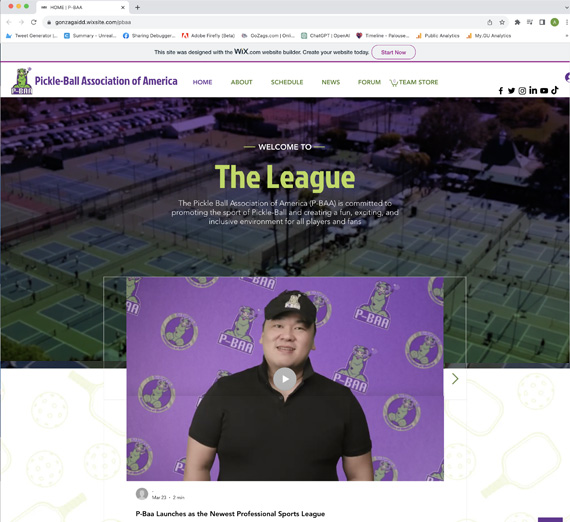Open the TikTok social icon in header
This screenshot has height=522, width=570.
click(554, 90)
